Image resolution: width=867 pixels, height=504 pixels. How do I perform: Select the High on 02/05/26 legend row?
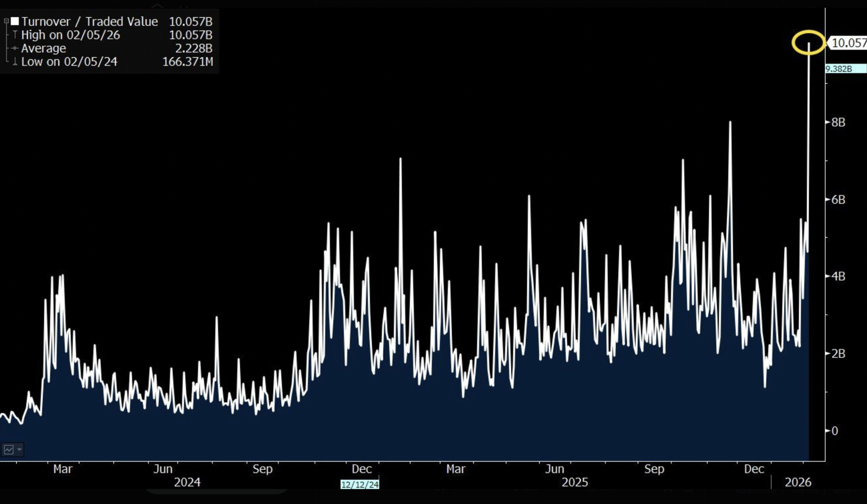click(70, 35)
